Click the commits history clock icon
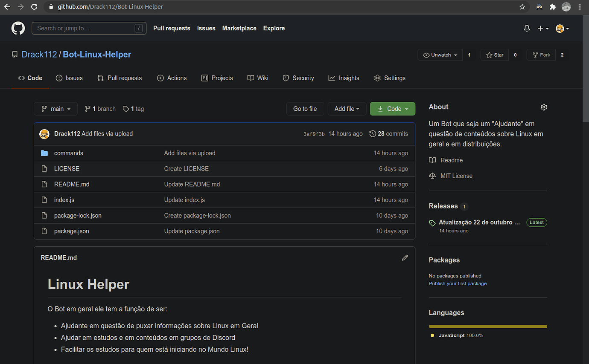This screenshot has height=364, width=589. click(x=373, y=134)
